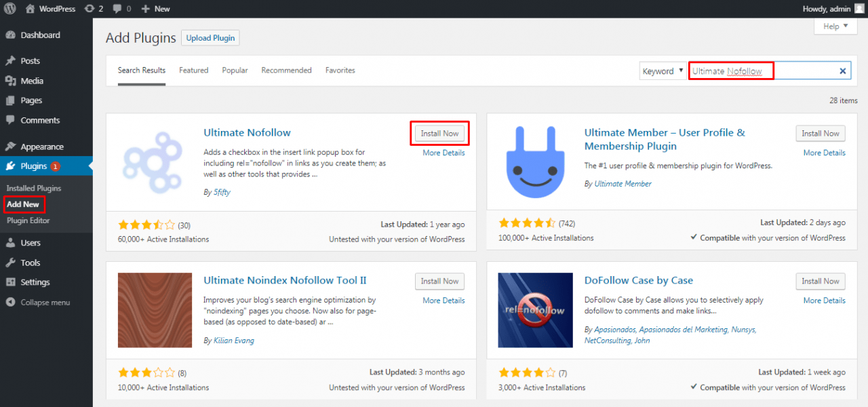Install DoFollow Case by Case plugin
868x407 pixels.
[x=821, y=282]
